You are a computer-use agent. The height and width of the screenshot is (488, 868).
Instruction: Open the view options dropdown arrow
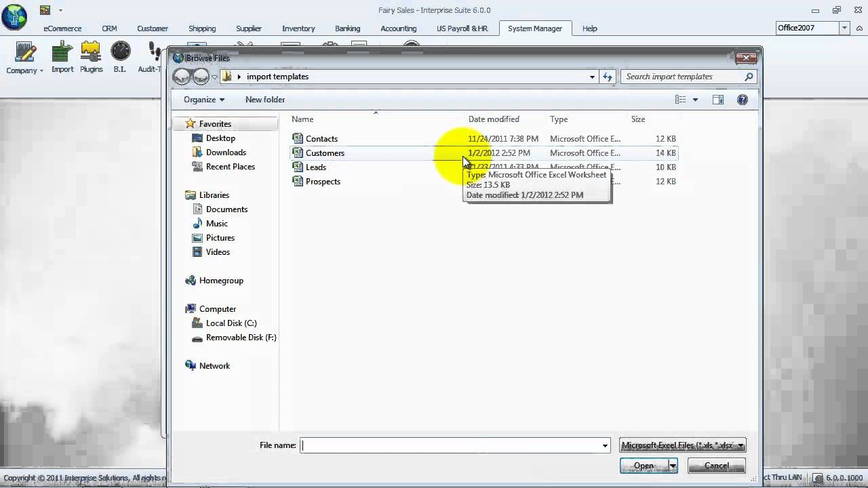(695, 100)
